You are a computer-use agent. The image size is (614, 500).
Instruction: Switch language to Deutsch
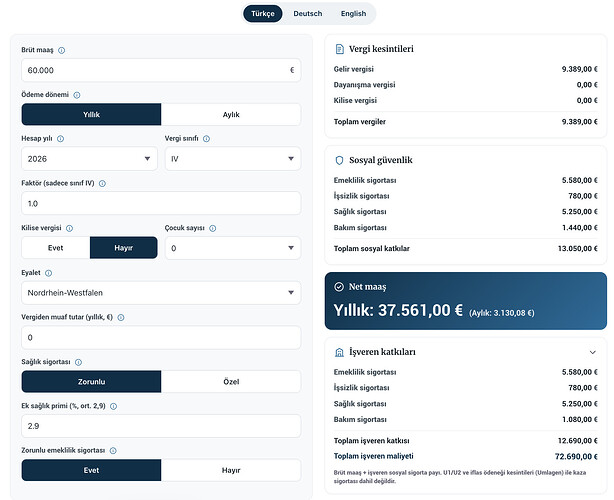point(308,14)
